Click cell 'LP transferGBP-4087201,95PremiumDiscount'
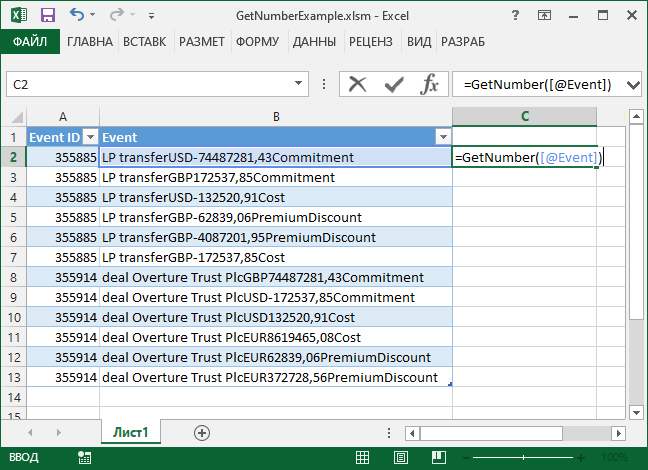648x470 pixels. point(276,237)
